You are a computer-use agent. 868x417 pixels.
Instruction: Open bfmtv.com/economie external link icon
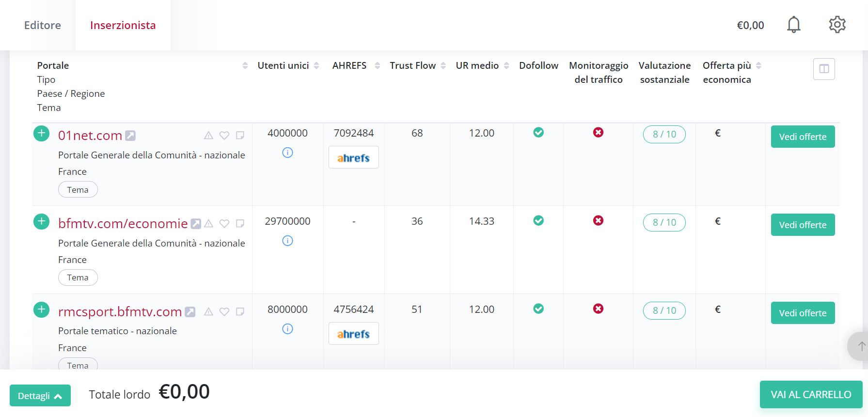pos(196,224)
